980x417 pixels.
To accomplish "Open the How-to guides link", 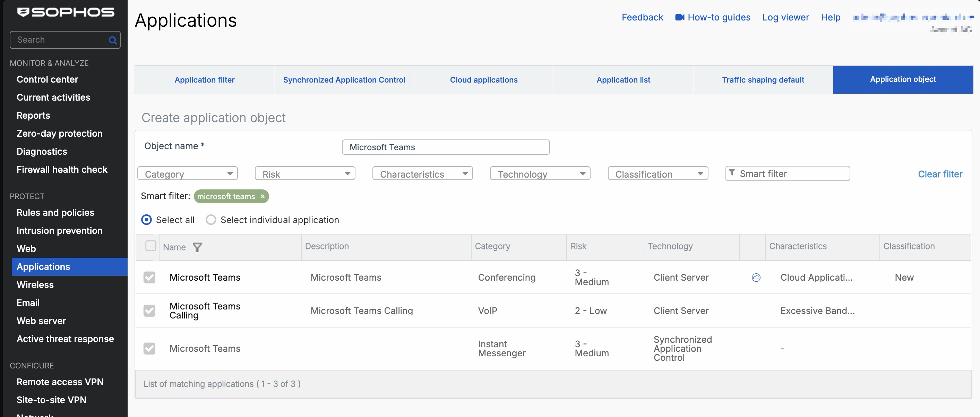I will pos(719,17).
